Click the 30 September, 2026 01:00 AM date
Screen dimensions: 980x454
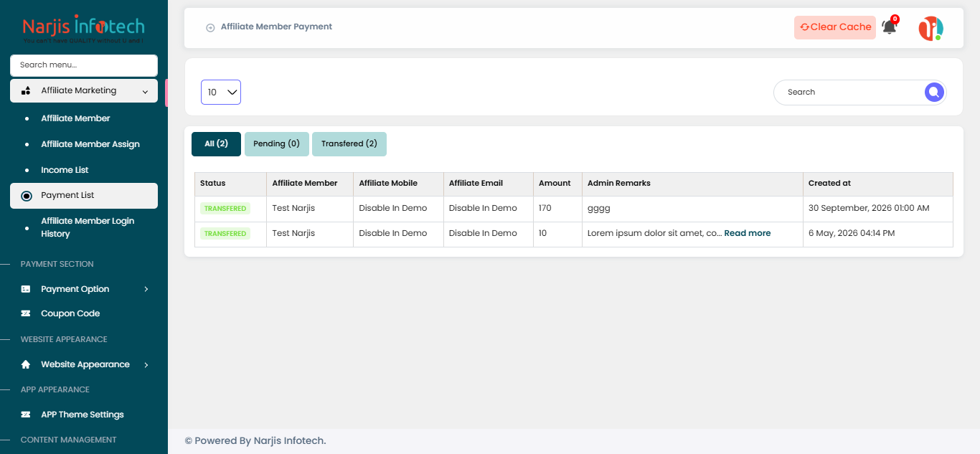coord(869,208)
